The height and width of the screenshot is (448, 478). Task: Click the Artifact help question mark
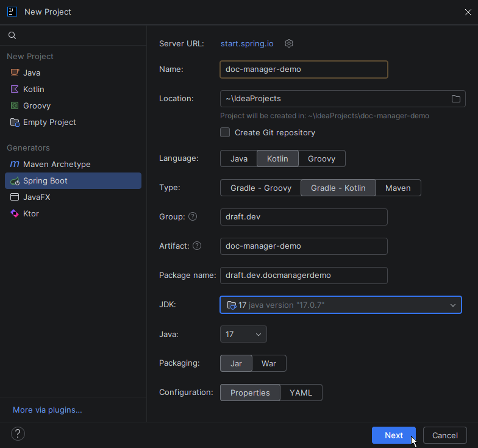point(197,246)
